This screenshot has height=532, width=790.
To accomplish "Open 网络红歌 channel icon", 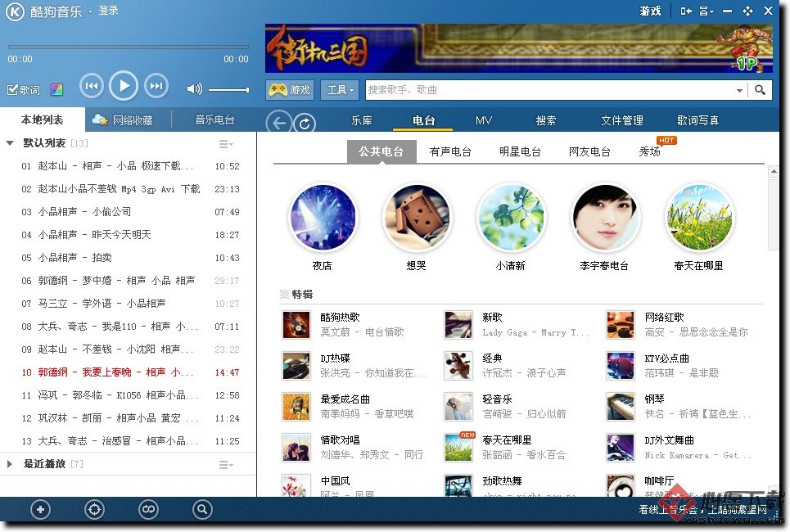I will point(621,325).
